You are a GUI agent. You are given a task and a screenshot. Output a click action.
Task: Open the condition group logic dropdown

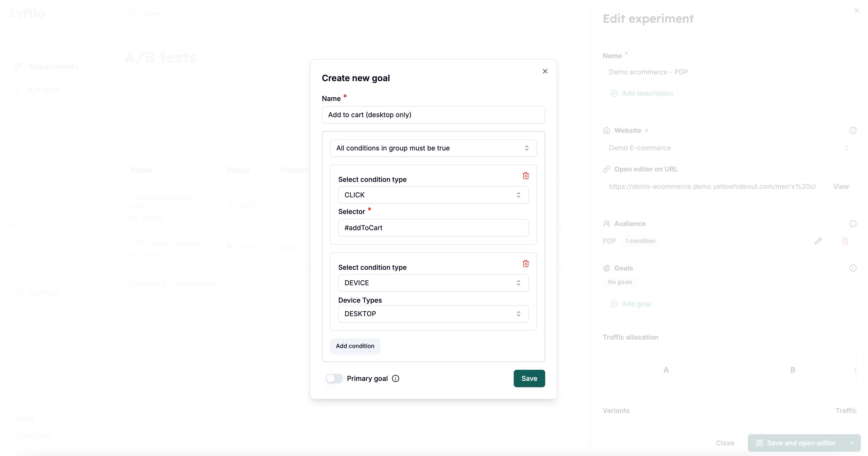pos(433,148)
